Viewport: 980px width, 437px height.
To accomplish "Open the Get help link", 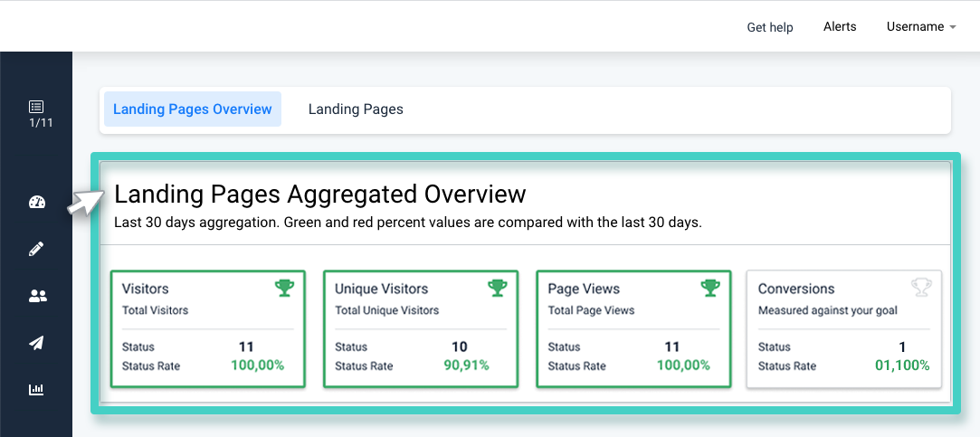I will [x=770, y=27].
